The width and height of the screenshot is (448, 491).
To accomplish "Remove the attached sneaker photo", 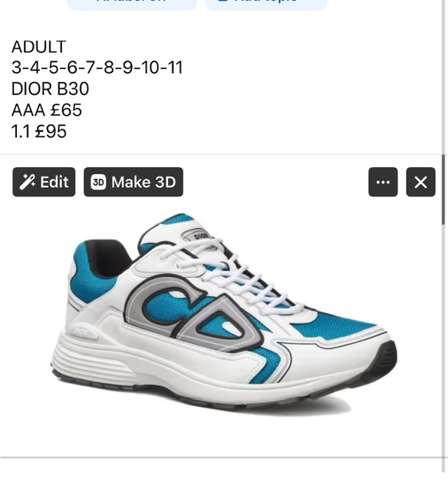I will tap(420, 182).
